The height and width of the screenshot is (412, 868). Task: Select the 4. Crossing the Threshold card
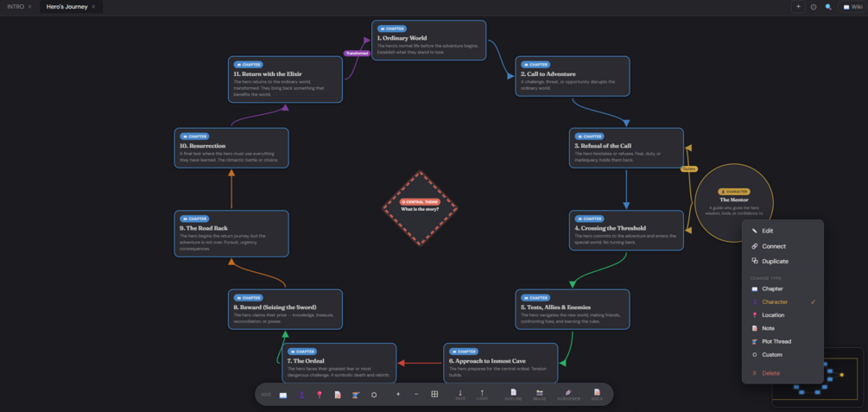tap(627, 231)
